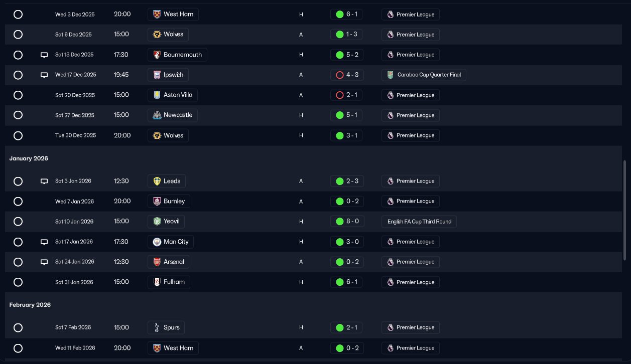Click the Newcastle crest icon
Viewport: 631px width, 364px height.
(157, 115)
